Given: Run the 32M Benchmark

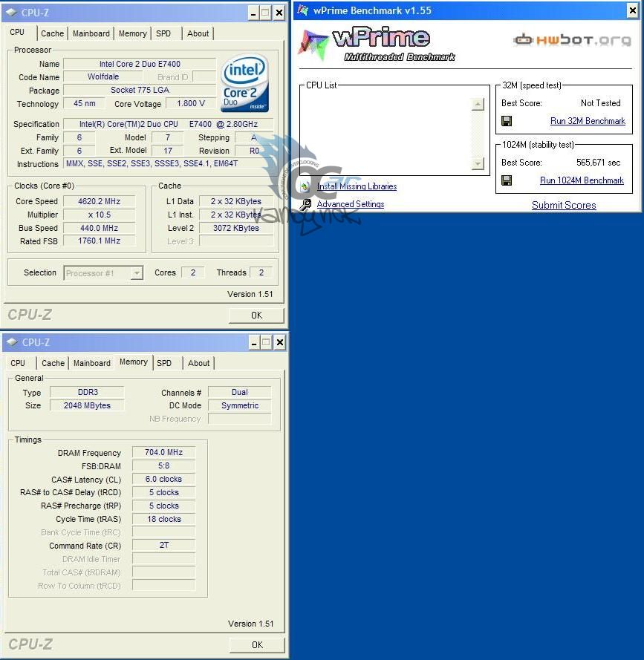Looking at the screenshot, I should point(588,121).
